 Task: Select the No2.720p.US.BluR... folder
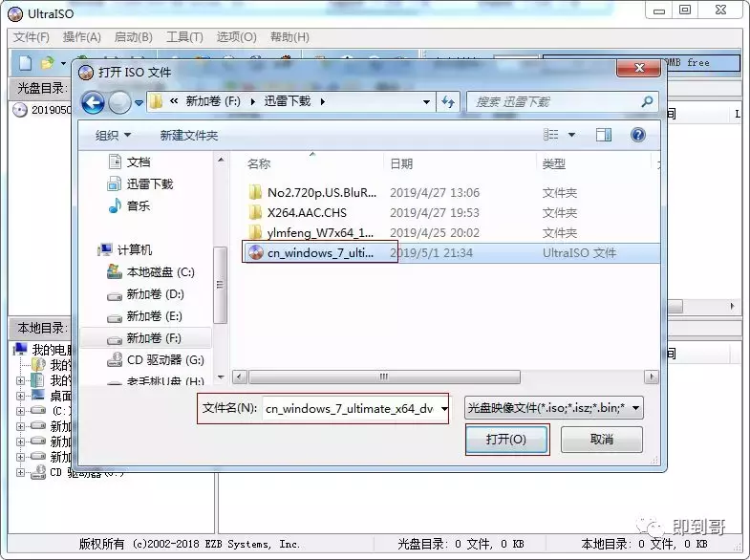point(312,193)
